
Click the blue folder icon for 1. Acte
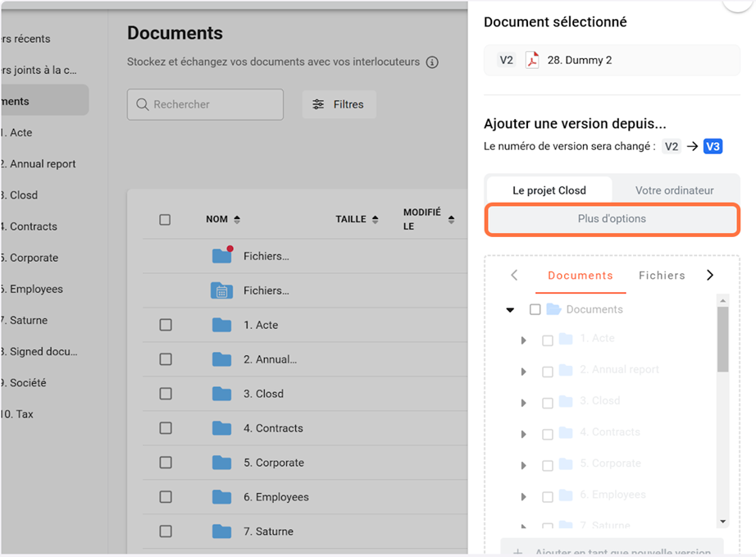(x=221, y=325)
